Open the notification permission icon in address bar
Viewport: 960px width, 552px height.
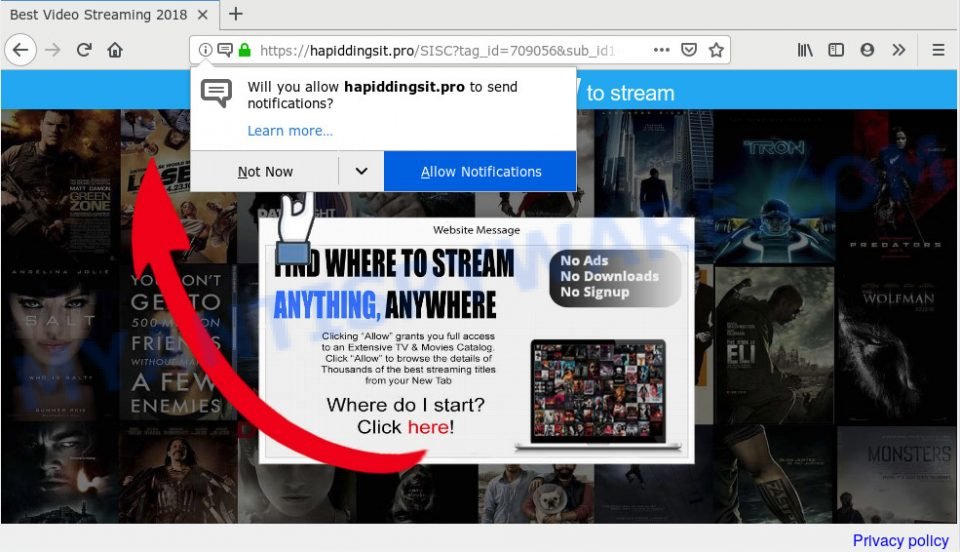(225, 50)
